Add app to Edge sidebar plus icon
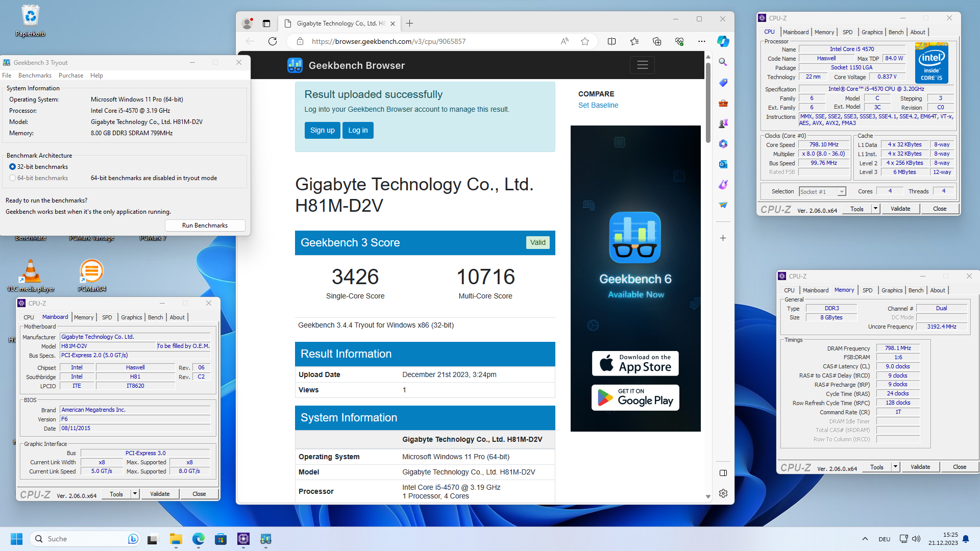The height and width of the screenshot is (551, 980). [723, 238]
